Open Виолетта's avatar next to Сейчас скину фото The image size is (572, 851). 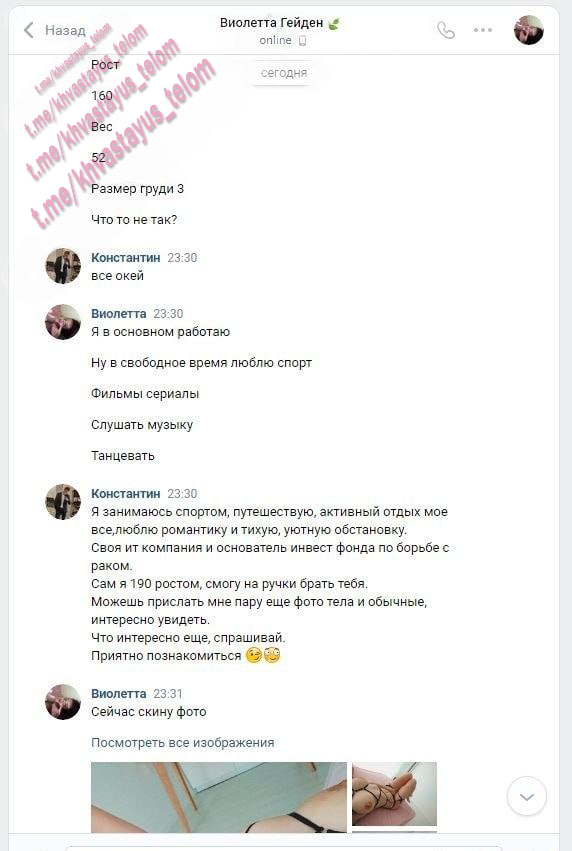click(63, 702)
